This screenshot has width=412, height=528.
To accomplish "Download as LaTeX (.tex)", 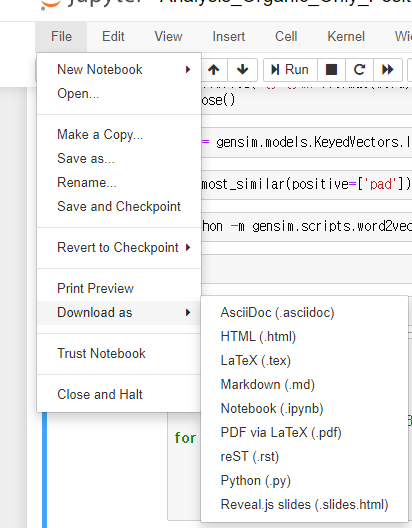I will click(304, 361).
